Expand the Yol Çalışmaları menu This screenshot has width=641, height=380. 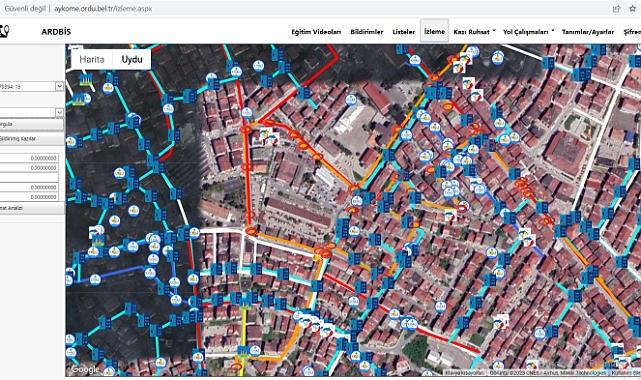point(529,31)
